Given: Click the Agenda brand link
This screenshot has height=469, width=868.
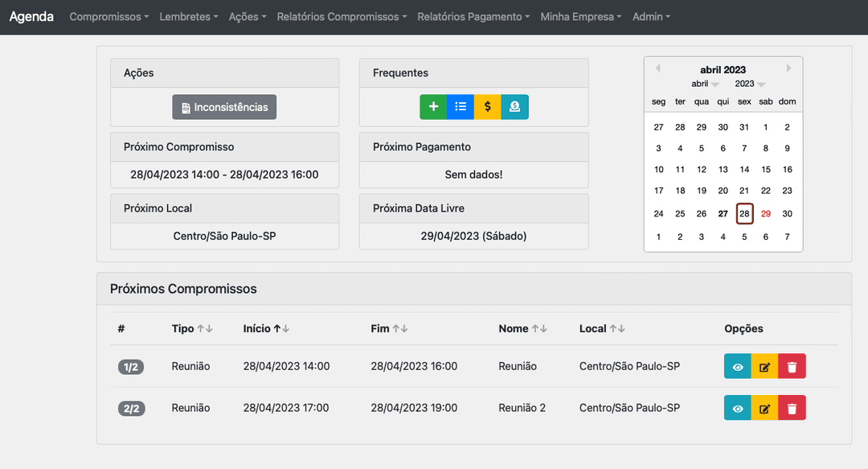Looking at the screenshot, I should click(31, 17).
